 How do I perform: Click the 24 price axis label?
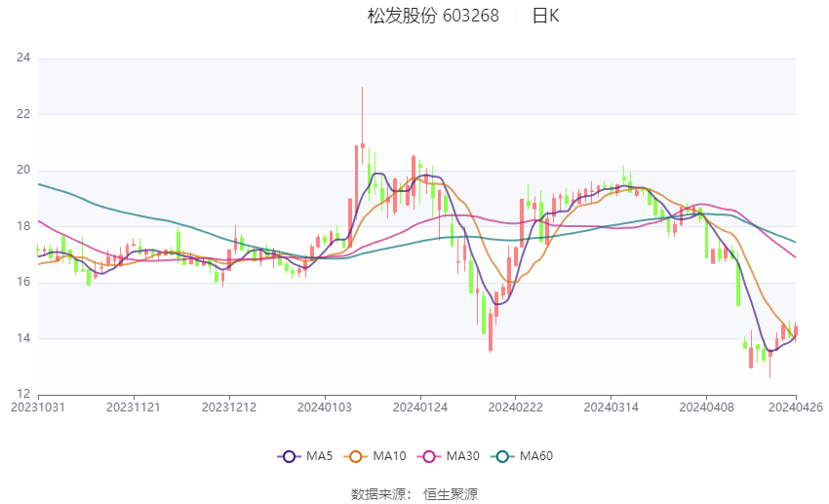click(23, 58)
